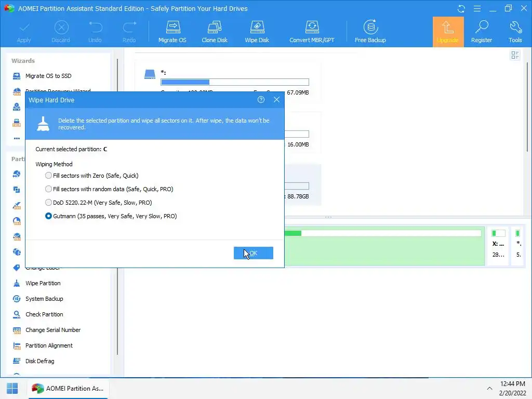Select Partition Alignment option
This screenshot has height=399, width=532.
tap(49, 345)
